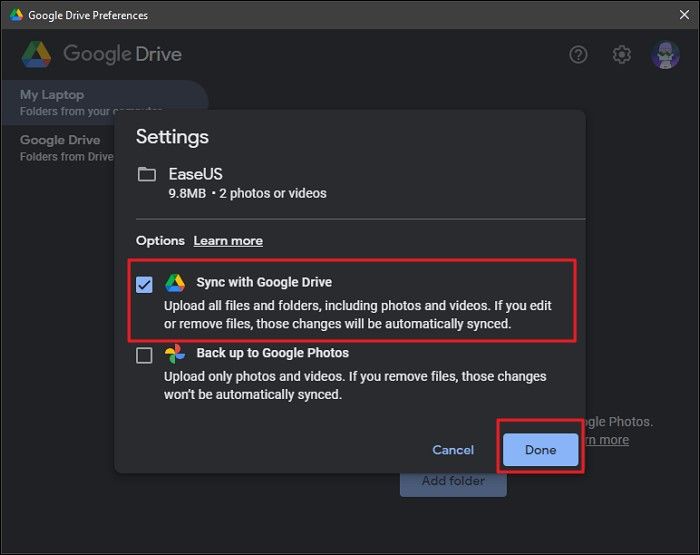Image resolution: width=700 pixels, height=555 pixels.
Task: Open the help question mark icon
Action: coord(578,54)
